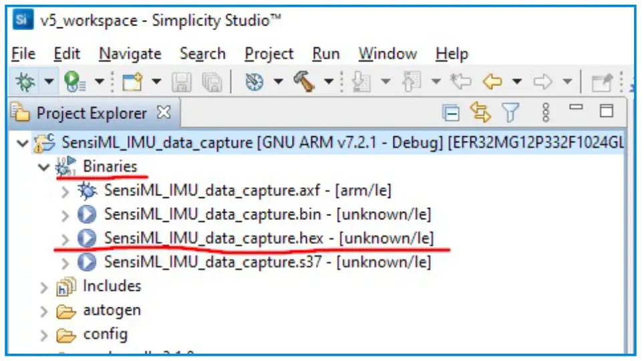644x361 pixels.
Task: Click the Open Perspective toolbar icon
Action: [x=602, y=82]
